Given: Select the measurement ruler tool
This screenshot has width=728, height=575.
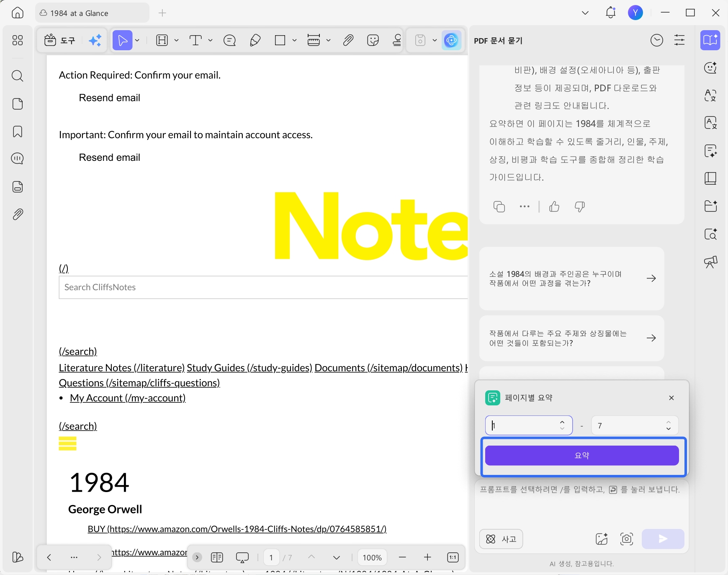Looking at the screenshot, I should 314,40.
